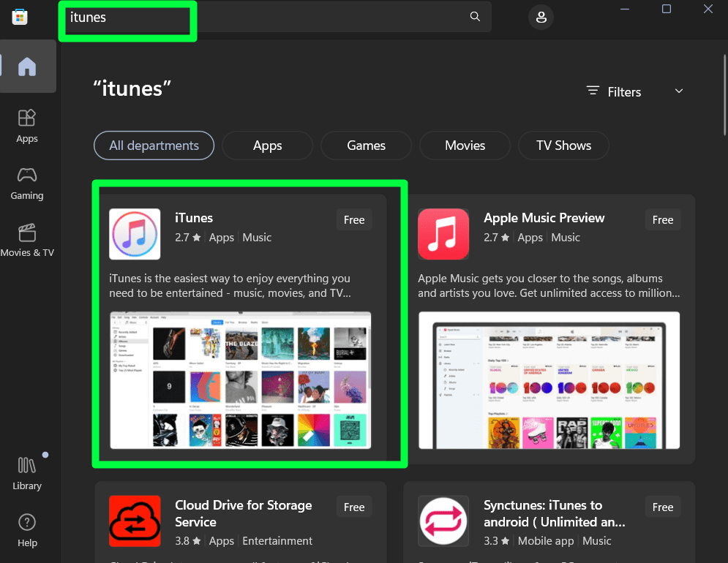Click inside the itunes search field
728x563 pixels.
pos(127,17)
